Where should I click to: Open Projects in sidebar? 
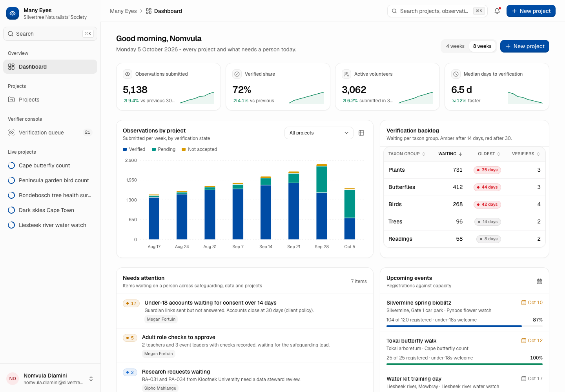[50, 100]
